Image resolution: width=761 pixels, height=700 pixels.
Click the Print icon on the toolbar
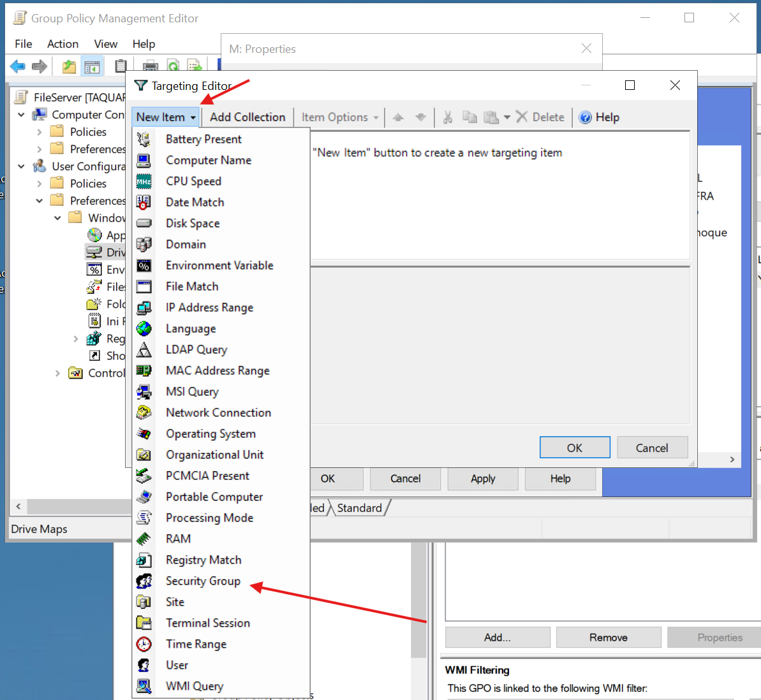pos(151,66)
